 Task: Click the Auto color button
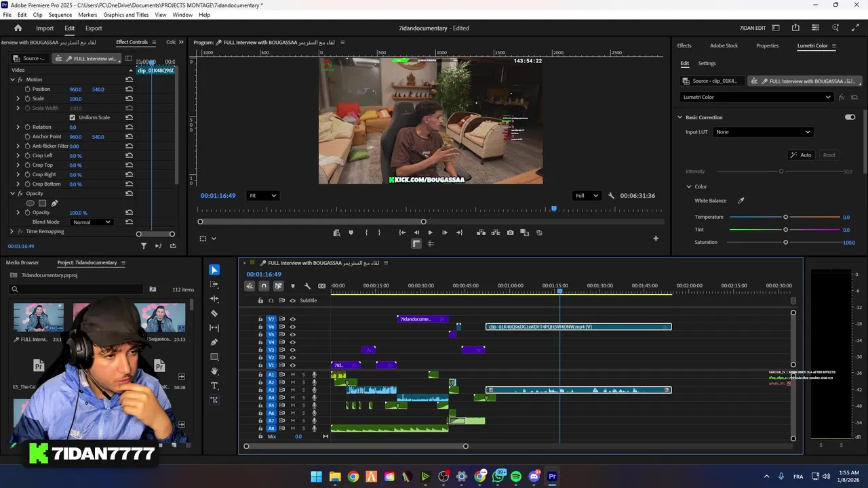click(x=801, y=155)
